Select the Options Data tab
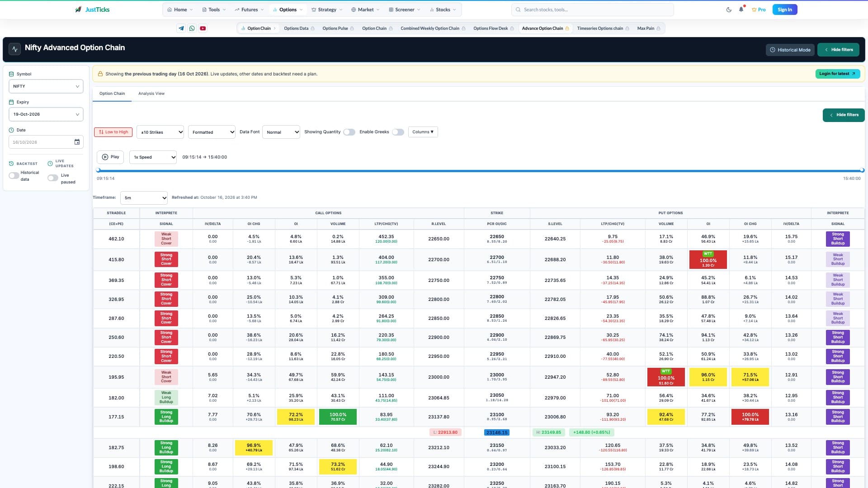The height and width of the screenshot is (488, 868). tap(299, 28)
